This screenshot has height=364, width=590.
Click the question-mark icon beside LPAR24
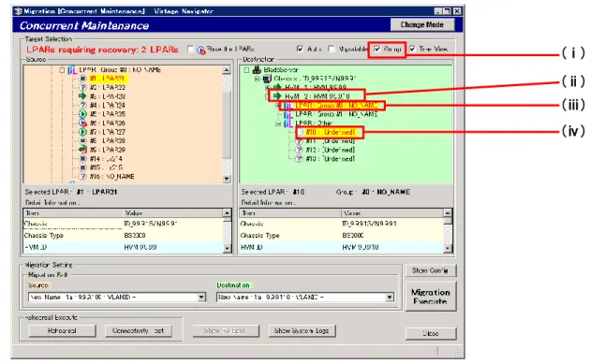[82, 106]
